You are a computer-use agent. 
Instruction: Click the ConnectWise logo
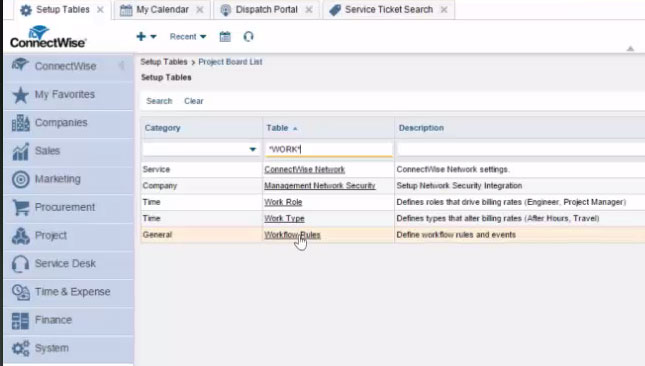pos(48,37)
